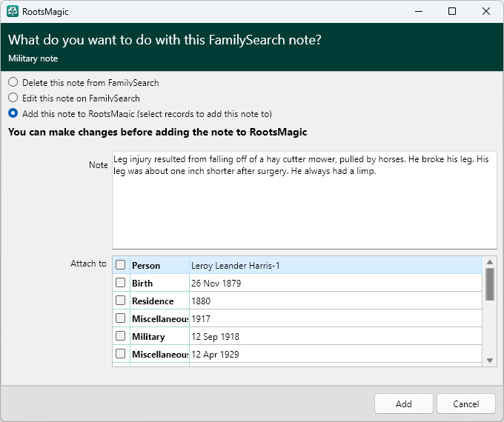Check the Residence 1880 checkbox

(x=121, y=301)
